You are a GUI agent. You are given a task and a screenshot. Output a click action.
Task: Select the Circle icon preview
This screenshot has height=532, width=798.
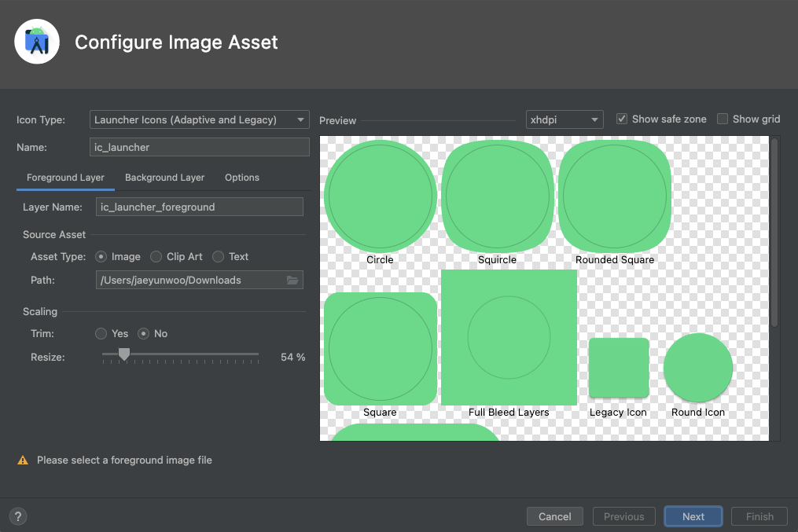pos(380,196)
